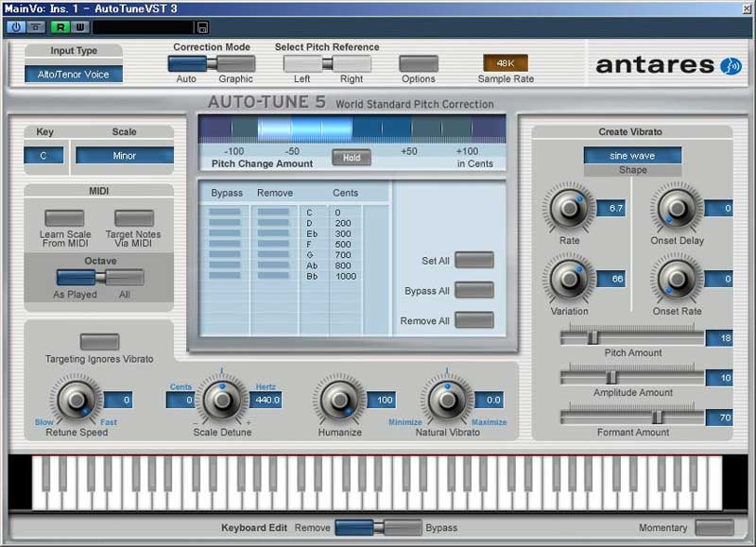This screenshot has height=547, width=756.
Task: Toggle Remove for note Bb
Action: click(x=273, y=276)
